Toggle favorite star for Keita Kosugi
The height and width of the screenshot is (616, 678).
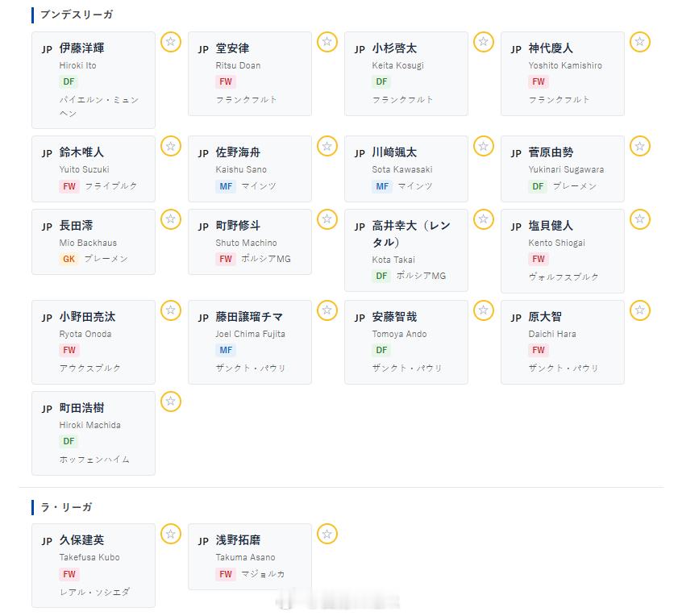pos(484,42)
